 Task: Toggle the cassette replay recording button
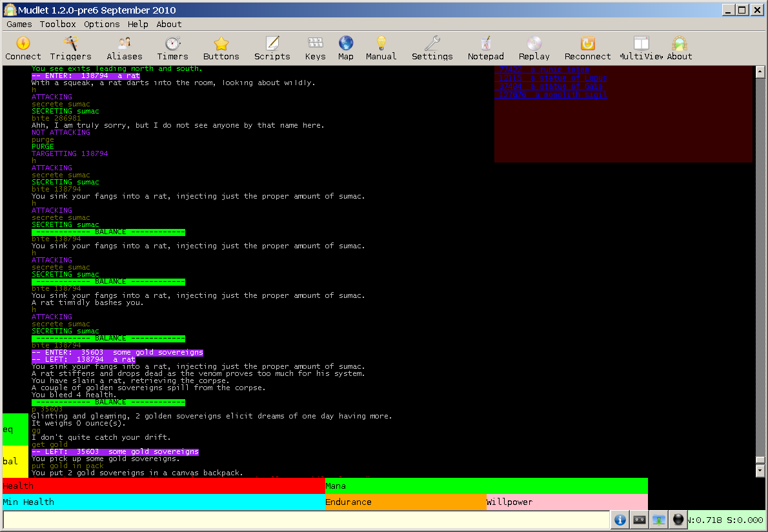pos(640,520)
